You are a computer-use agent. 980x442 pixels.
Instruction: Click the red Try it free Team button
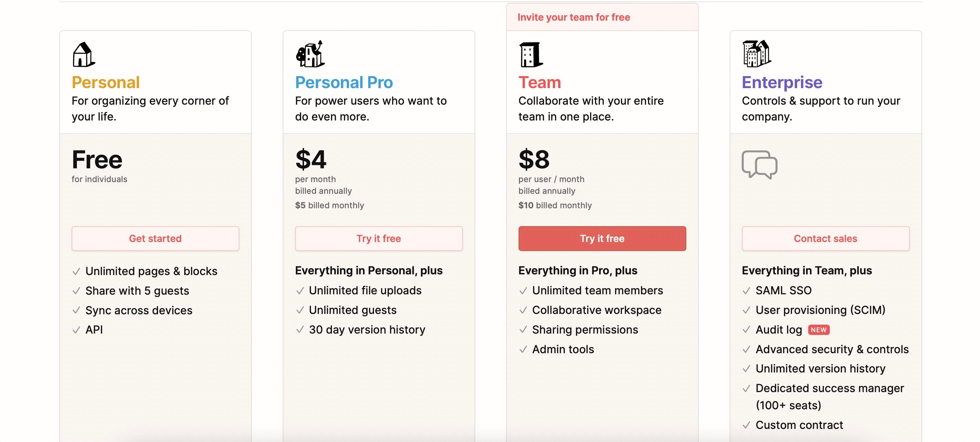(x=602, y=239)
